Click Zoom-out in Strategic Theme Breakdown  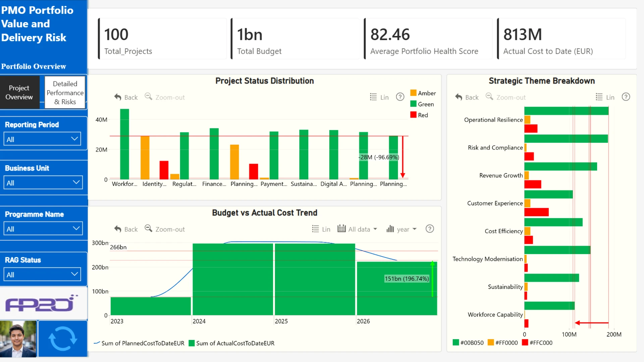click(x=506, y=97)
